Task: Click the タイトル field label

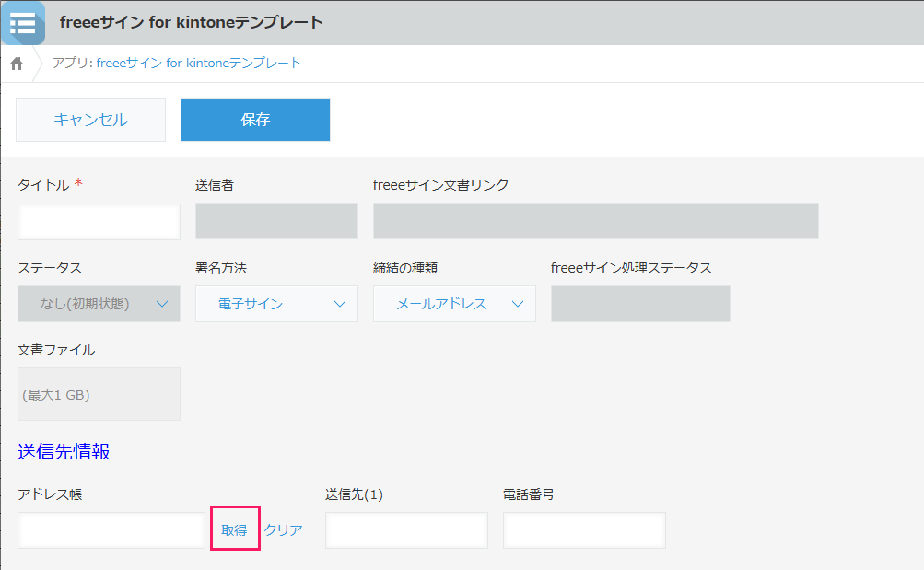Action: 43,185
